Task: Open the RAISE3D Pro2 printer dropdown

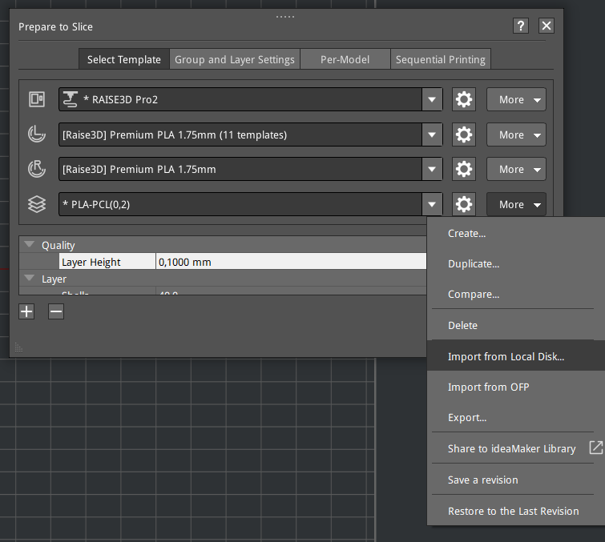Action: coord(432,100)
